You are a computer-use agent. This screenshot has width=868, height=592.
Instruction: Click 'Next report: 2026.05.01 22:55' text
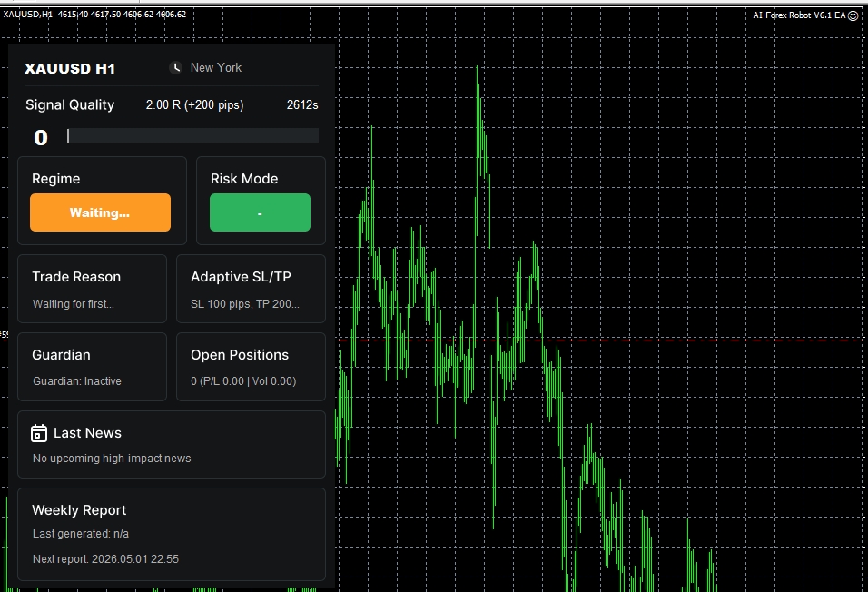[105, 559]
